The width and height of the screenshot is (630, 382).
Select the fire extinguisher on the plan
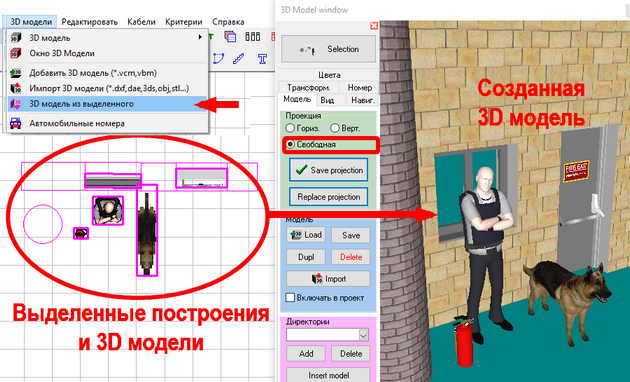(x=81, y=233)
